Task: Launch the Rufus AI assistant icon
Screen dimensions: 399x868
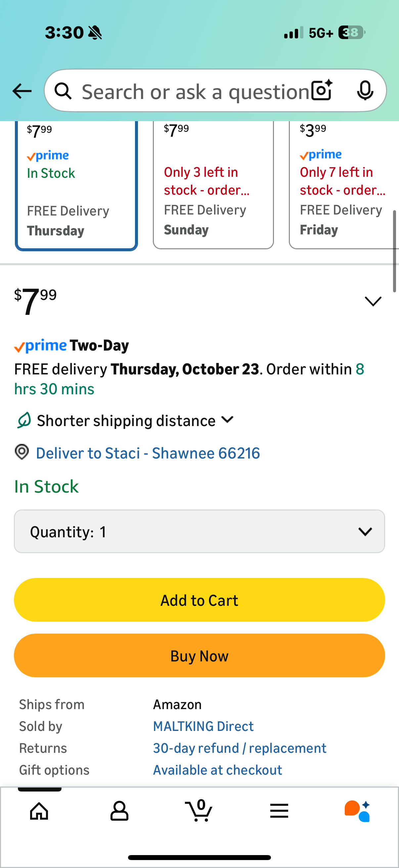Action: (358, 811)
